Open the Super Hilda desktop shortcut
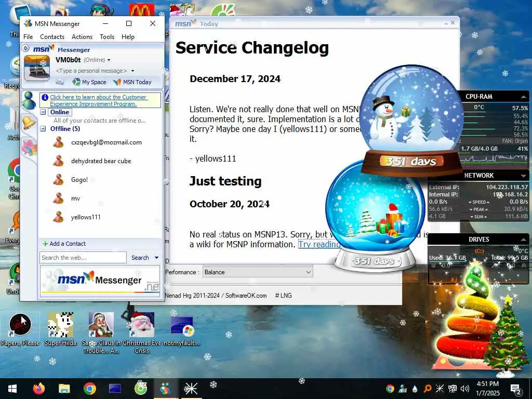The height and width of the screenshot is (399, 532). coord(60,330)
